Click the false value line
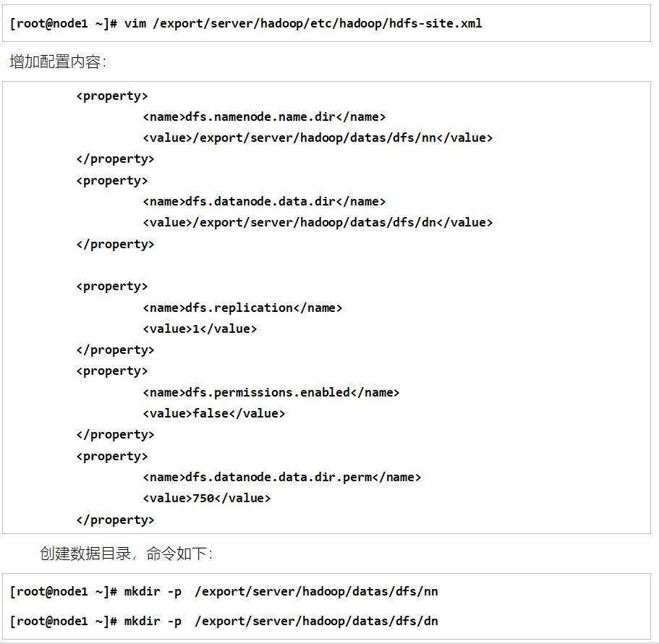659x644 pixels. (x=214, y=413)
